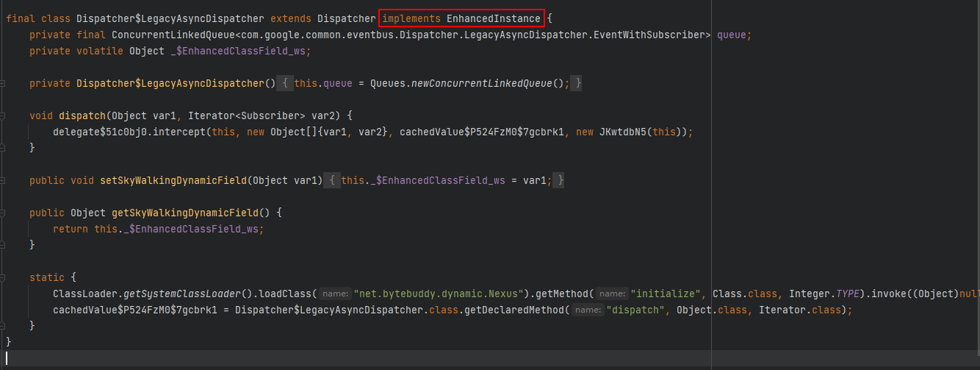Click the EnhancedInstance interface name

tap(493, 19)
